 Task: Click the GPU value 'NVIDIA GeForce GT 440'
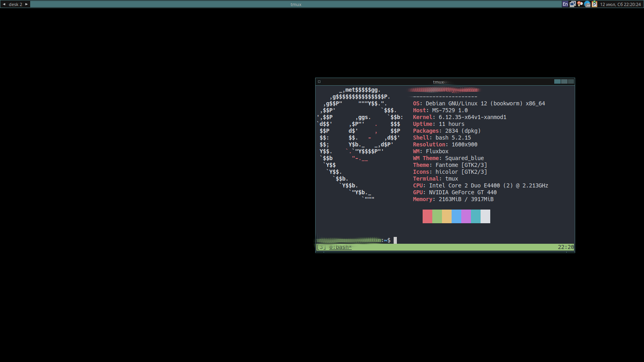coord(463,192)
